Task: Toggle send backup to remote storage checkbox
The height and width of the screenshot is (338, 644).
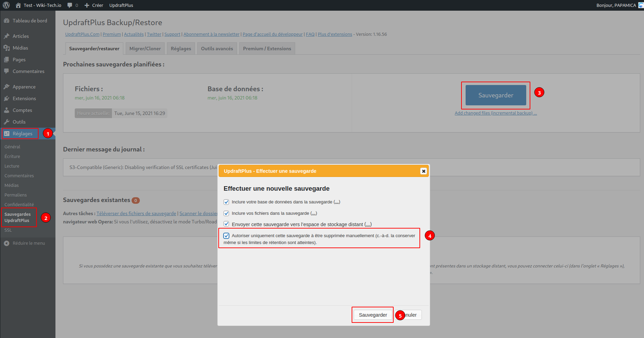Action: [226, 224]
